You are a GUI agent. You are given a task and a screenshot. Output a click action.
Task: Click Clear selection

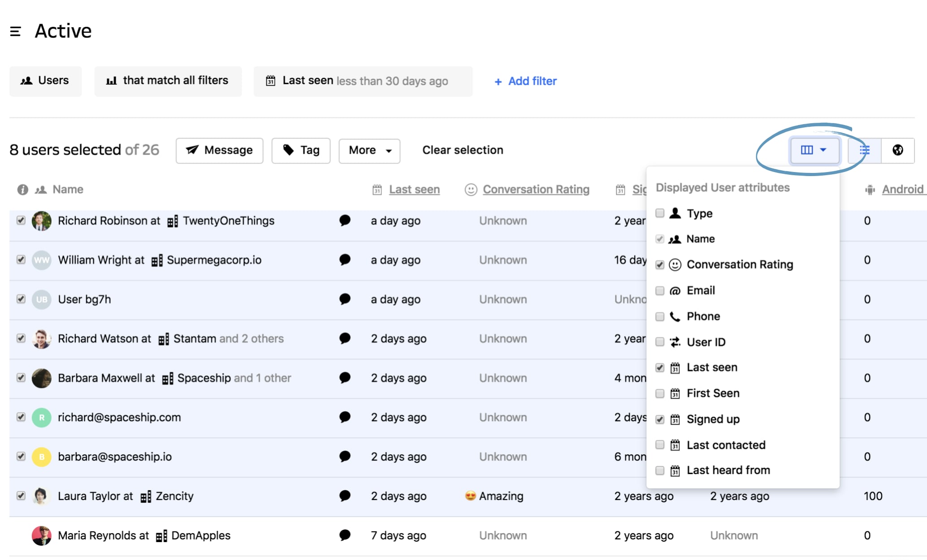coord(463,150)
